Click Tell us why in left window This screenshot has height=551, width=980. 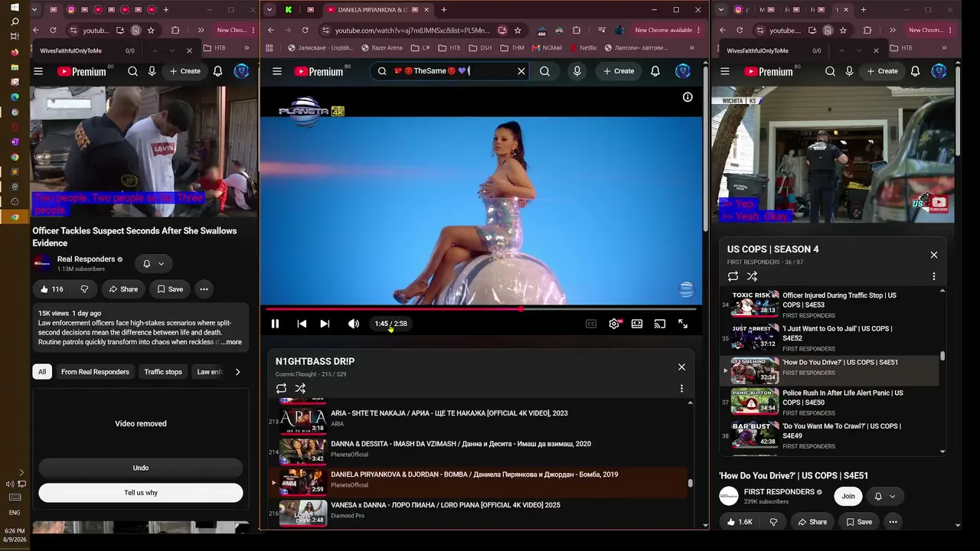pyautogui.click(x=141, y=493)
